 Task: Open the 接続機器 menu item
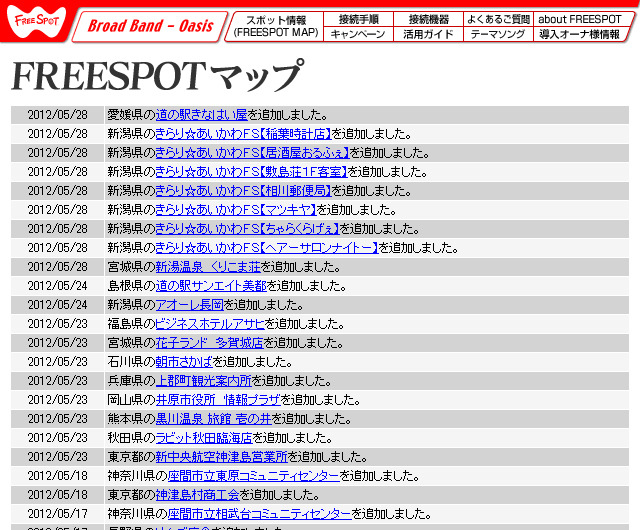(x=429, y=19)
